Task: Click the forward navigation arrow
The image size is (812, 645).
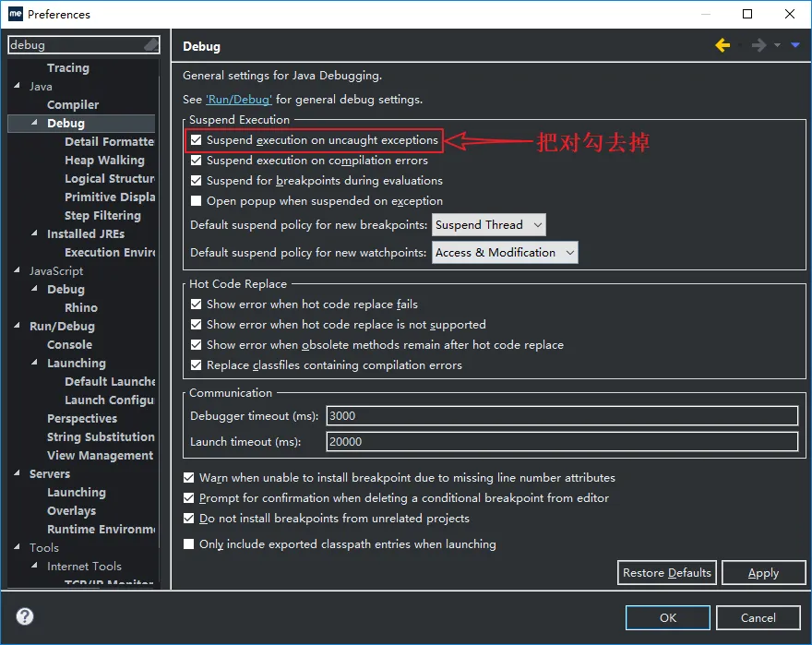Action: 758,45
